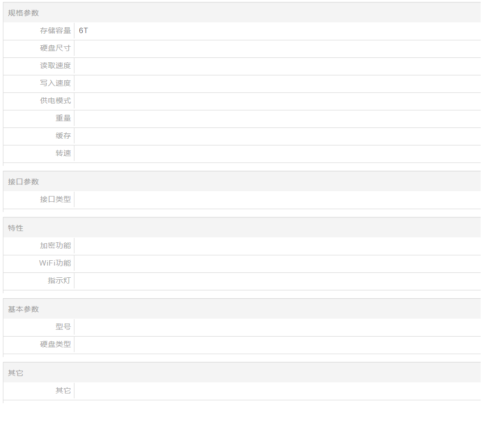Screen dimensions: 487x448
Task: Select the 存储容量 row label
Action: point(55,31)
